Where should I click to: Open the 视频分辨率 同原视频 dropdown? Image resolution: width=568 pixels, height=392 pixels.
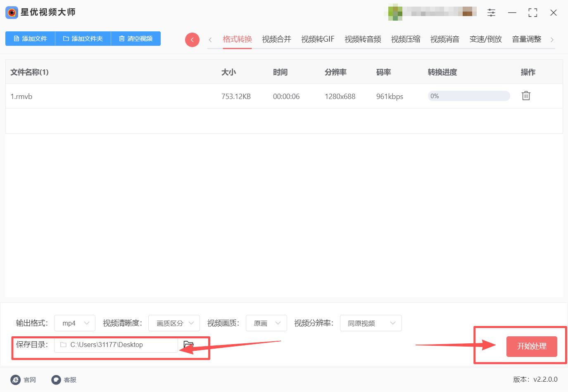[x=371, y=323]
